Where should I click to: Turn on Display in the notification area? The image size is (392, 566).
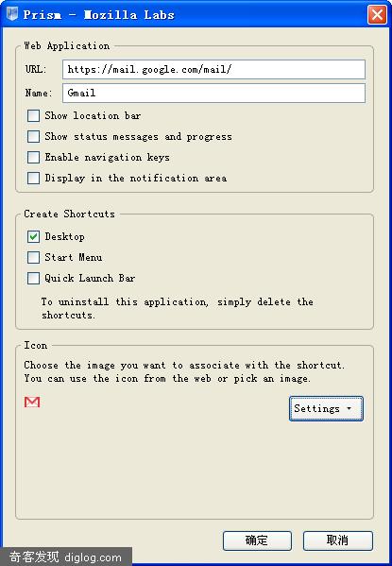[x=34, y=178]
